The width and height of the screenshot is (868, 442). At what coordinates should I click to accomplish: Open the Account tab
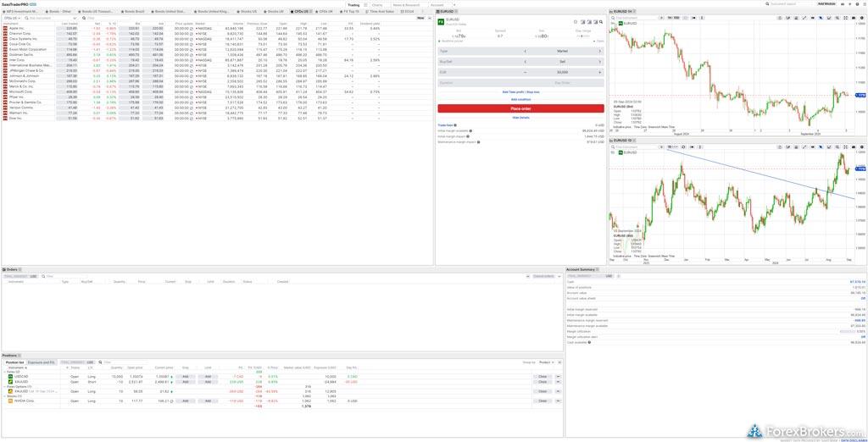click(437, 4)
